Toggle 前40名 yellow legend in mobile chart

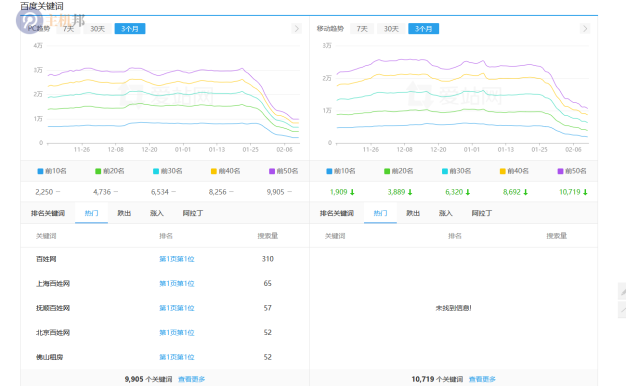pyautogui.click(x=514, y=171)
